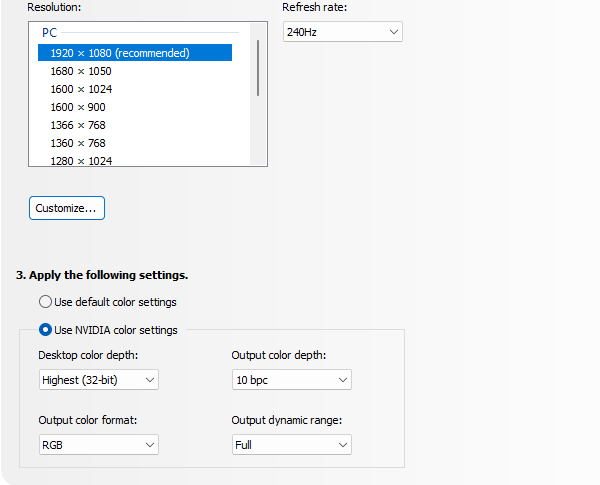This screenshot has height=485, width=600.
Task: Open the Refresh rate 240Hz dropdown
Action: [342, 33]
